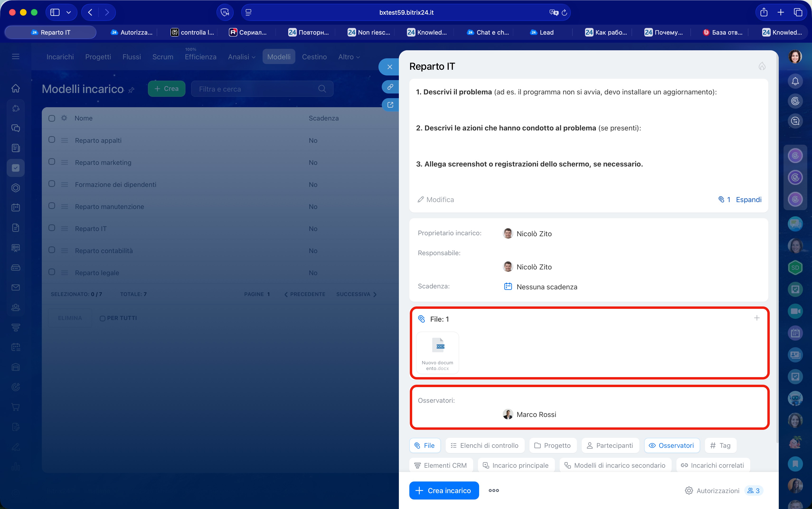Image resolution: width=812 pixels, height=509 pixels.
Task: Toggle the select-all checkbox in table header
Action: coord(52,119)
